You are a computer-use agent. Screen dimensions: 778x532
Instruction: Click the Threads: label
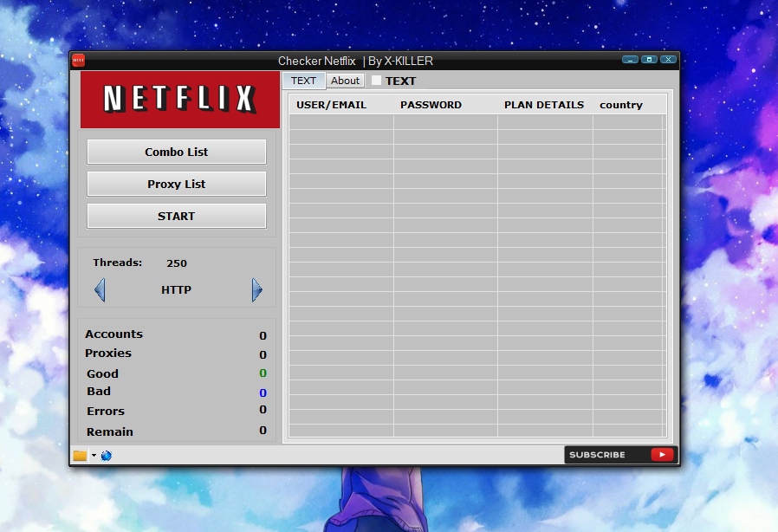pyautogui.click(x=118, y=263)
